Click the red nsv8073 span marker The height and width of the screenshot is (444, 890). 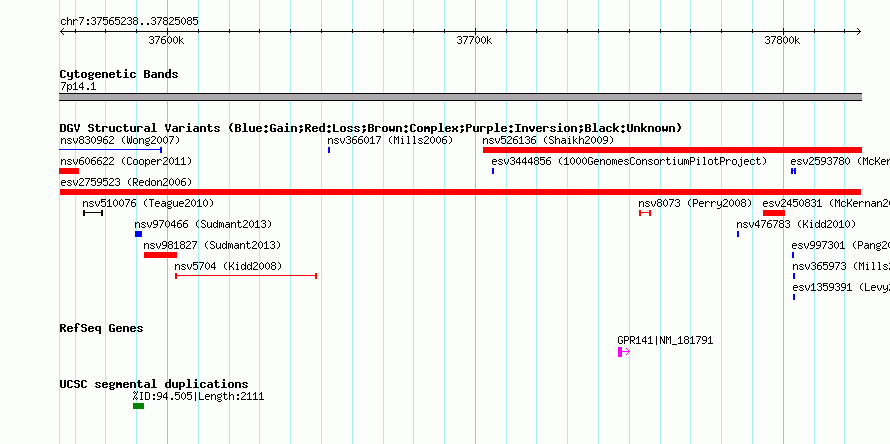click(x=645, y=213)
